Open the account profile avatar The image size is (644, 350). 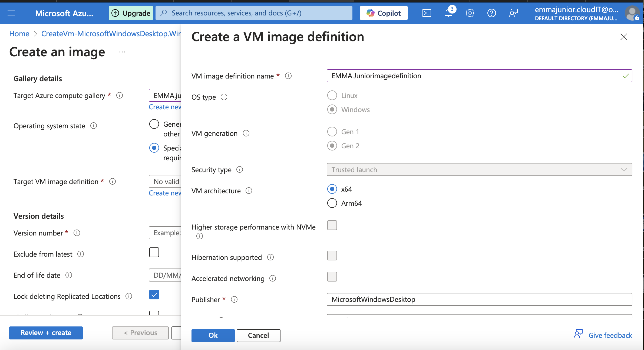(x=632, y=13)
